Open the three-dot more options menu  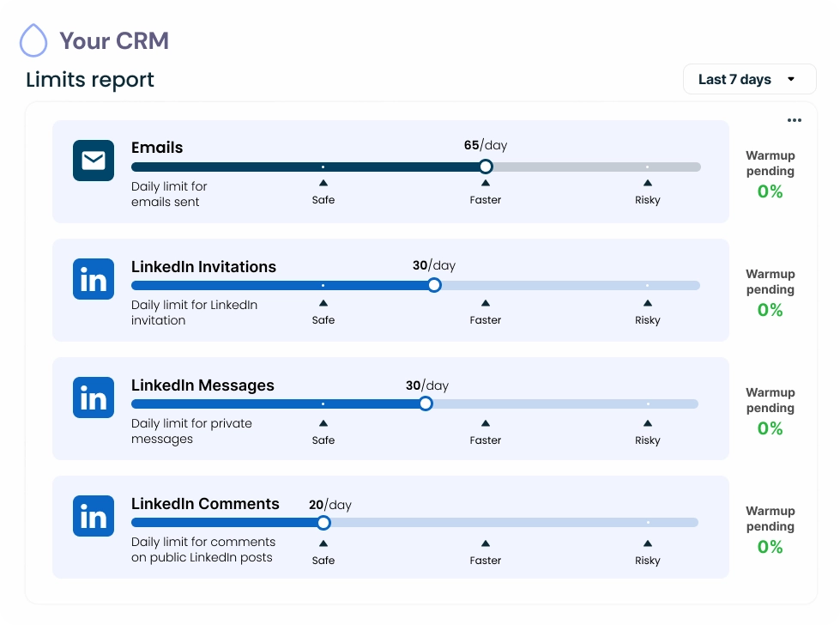pyautogui.click(x=794, y=120)
